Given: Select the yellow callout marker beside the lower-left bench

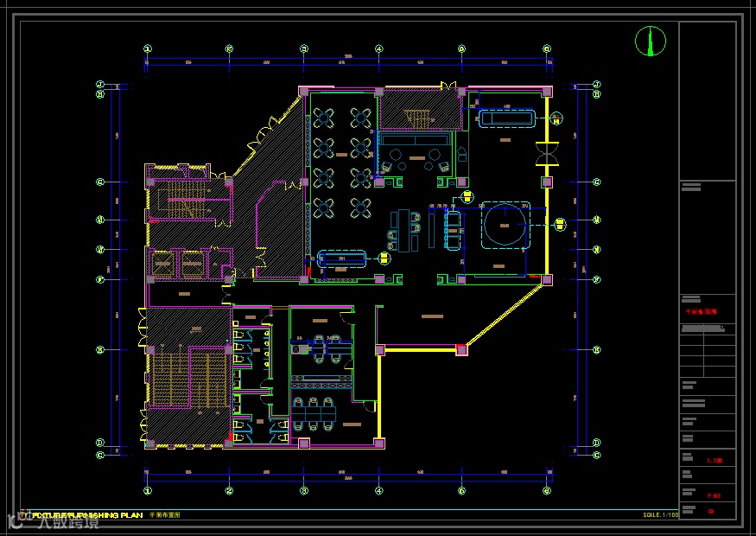Looking at the screenshot, I should 384,258.
